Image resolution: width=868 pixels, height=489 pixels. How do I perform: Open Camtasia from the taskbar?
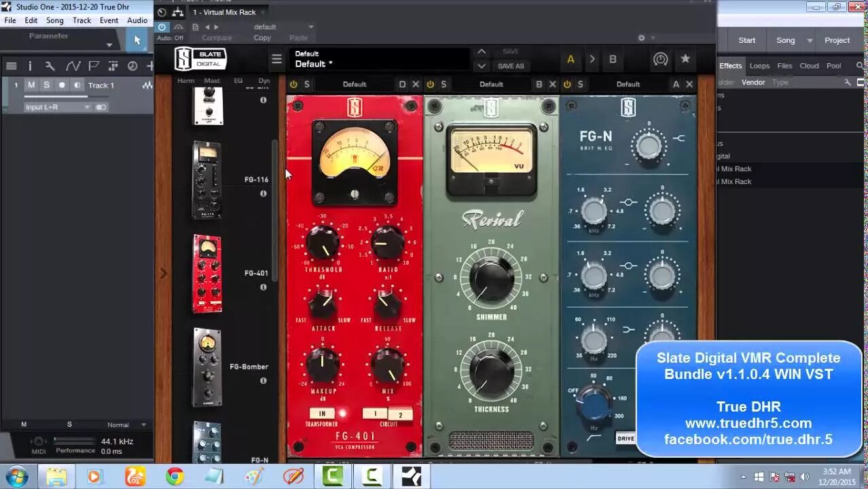pyautogui.click(x=332, y=477)
